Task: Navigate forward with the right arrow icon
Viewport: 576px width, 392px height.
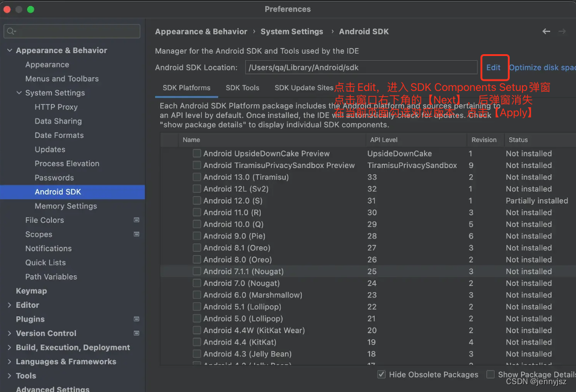Action: tap(563, 31)
